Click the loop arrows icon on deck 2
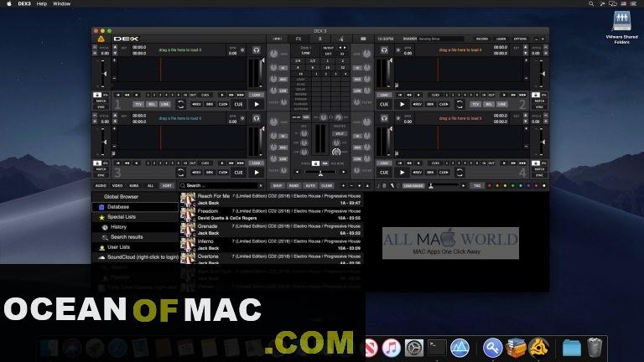The image size is (644, 362). [x=460, y=104]
